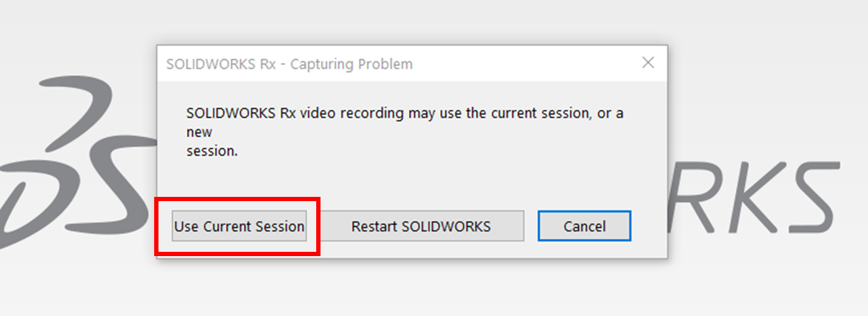868x316 pixels.
Task: Close the SOLIDWORKS Rx dialog with X
Action: [x=647, y=63]
